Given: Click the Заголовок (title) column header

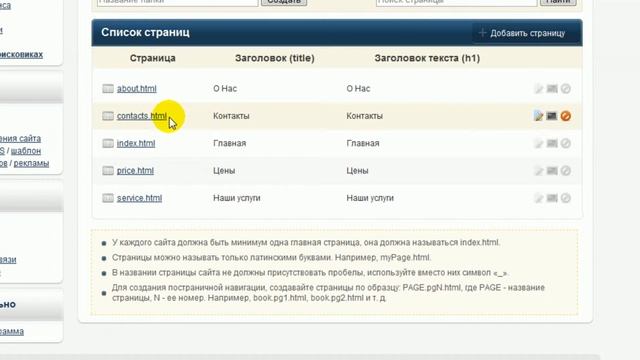Looking at the screenshot, I should coord(275,58).
